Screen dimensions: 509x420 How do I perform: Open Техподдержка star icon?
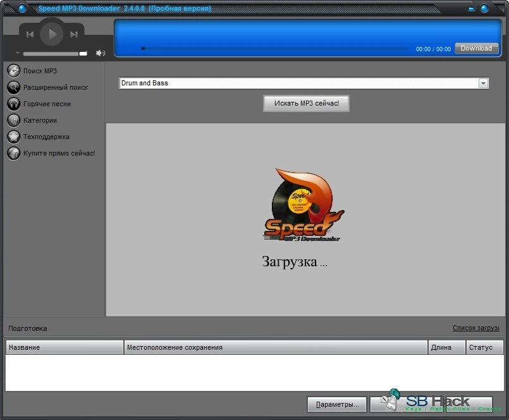[14, 137]
